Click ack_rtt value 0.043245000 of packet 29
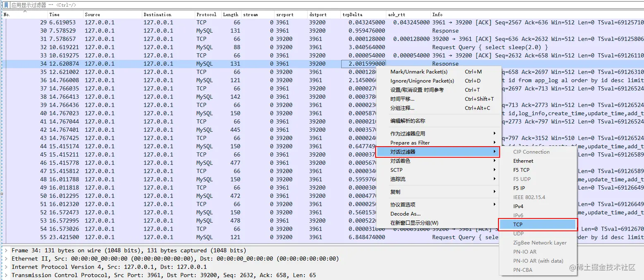The width and height of the screenshot is (644, 280). (412, 22)
